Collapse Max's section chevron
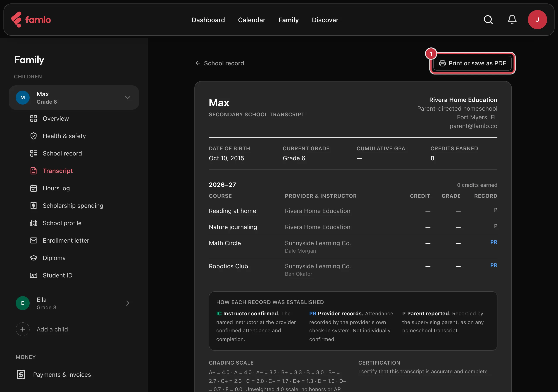This screenshot has height=392, width=558. [x=128, y=98]
